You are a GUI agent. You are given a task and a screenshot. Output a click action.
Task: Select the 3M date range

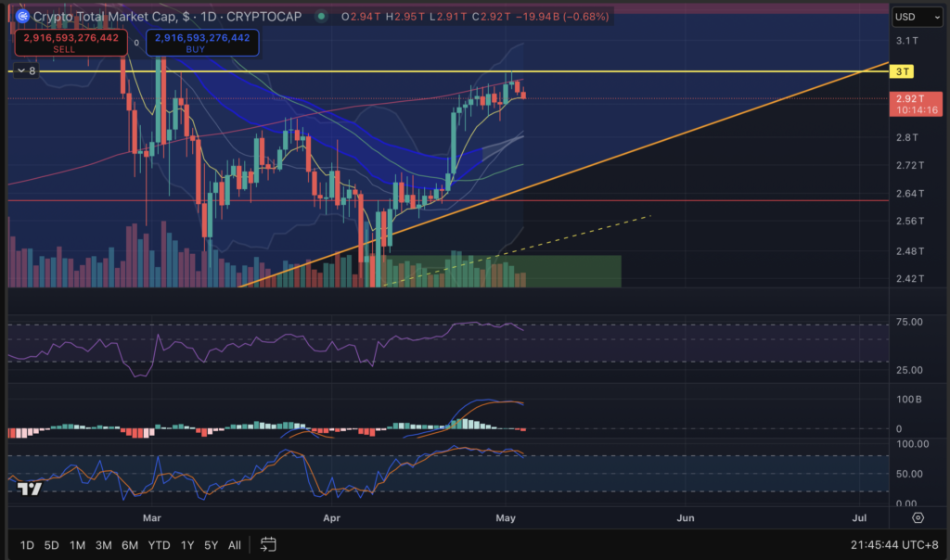[103, 545]
